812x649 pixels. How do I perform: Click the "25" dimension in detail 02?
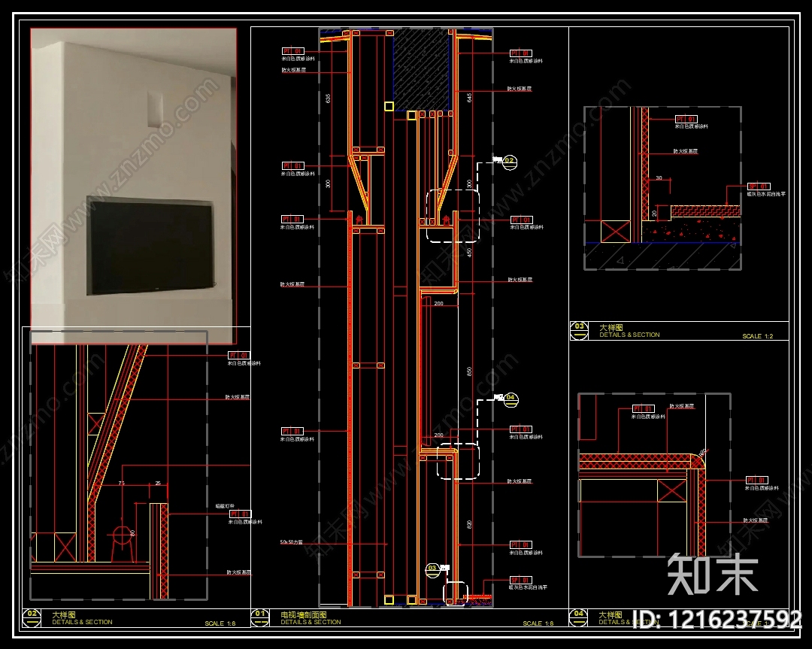click(x=158, y=484)
